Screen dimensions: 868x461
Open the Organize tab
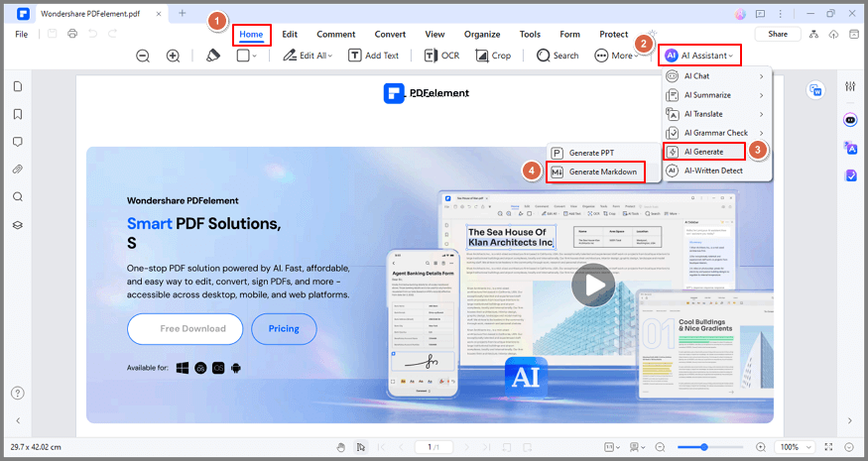pos(482,35)
